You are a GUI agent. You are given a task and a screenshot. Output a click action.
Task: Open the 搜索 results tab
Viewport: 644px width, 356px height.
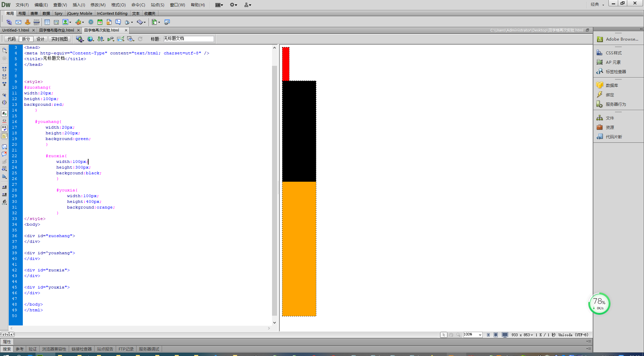7,349
